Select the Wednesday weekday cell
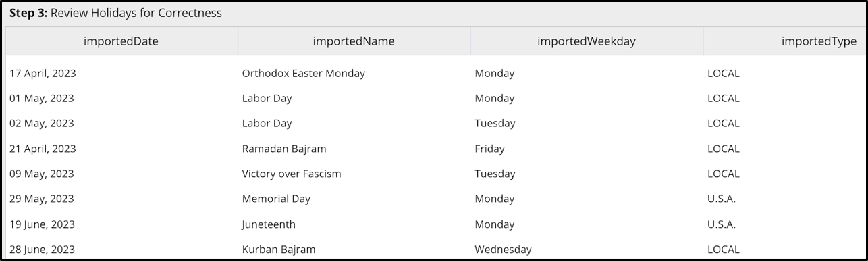868x261 pixels. point(503,249)
